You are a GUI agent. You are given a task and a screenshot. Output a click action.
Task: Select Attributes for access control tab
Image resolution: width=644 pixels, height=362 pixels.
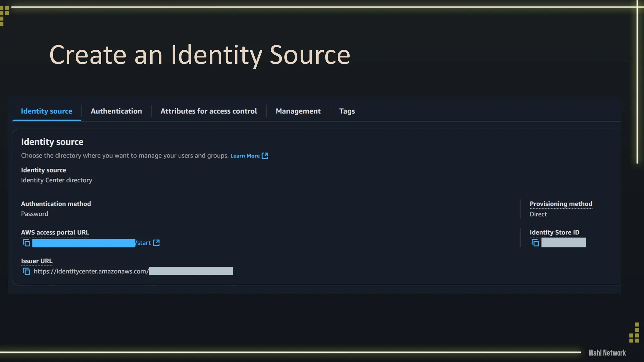coord(209,111)
